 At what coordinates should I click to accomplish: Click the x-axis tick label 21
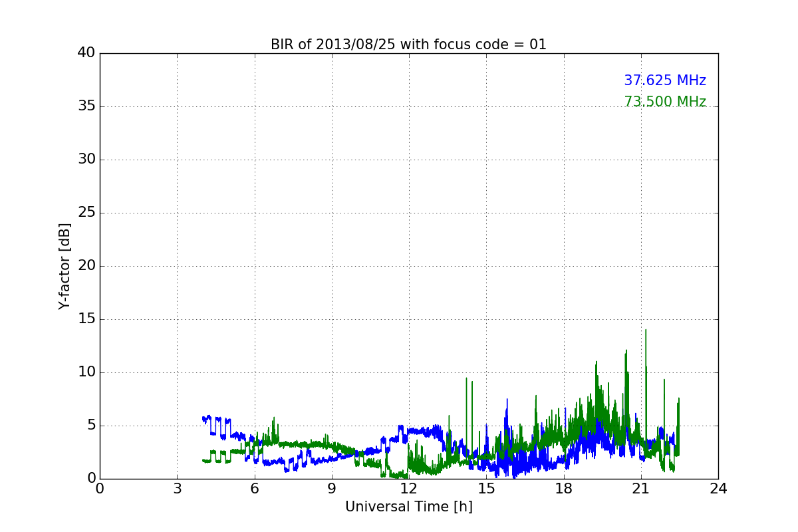pyautogui.click(x=640, y=489)
